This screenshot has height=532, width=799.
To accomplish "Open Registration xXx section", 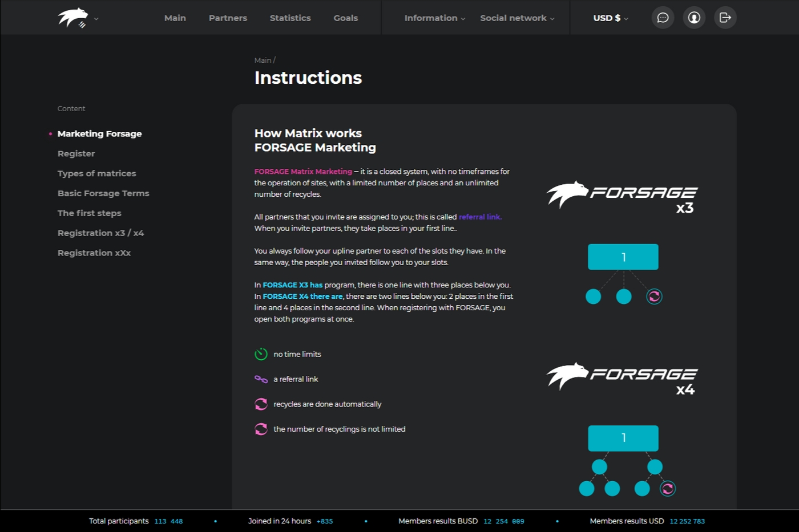I will click(94, 253).
